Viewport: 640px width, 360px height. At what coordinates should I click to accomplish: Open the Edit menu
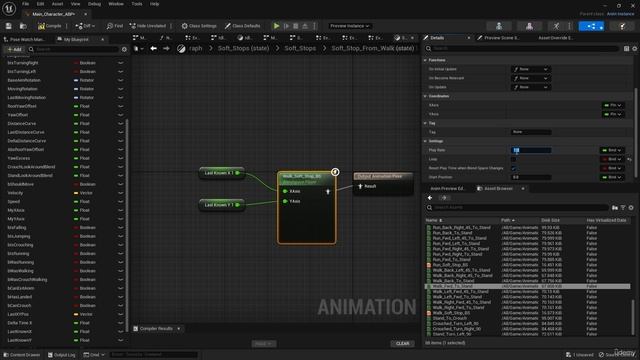click(40, 4)
